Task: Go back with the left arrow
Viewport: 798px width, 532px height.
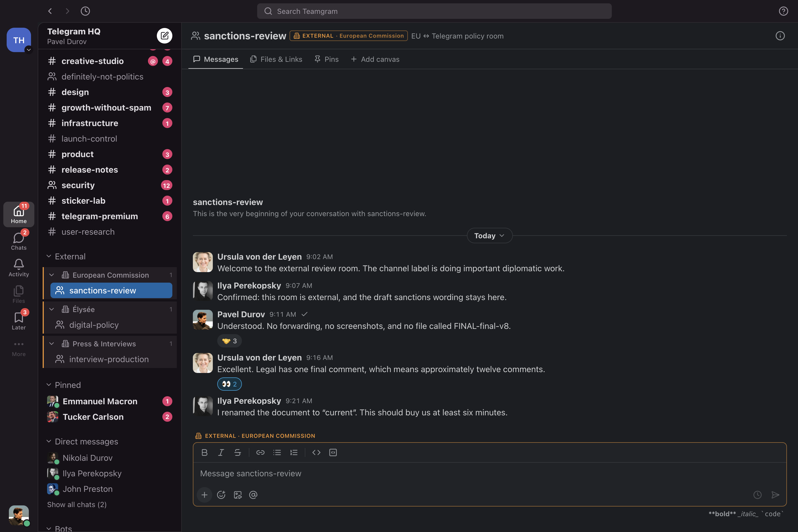Action: [50, 11]
